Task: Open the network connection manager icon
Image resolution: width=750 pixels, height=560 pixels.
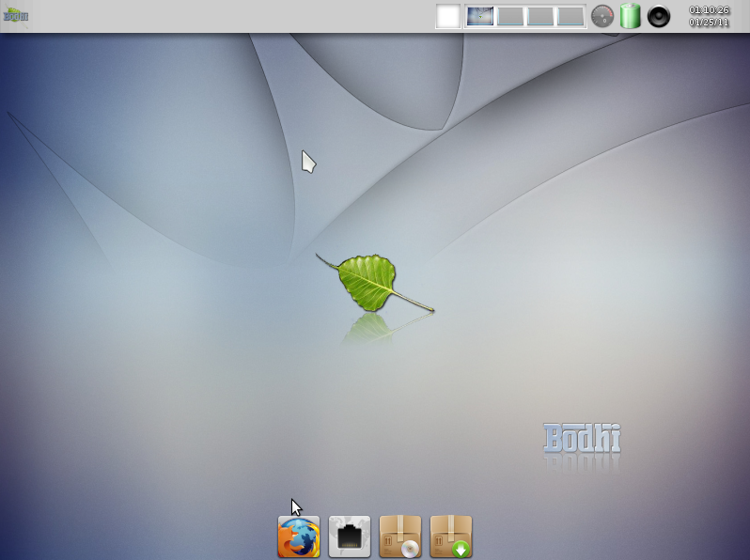Action: click(350, 537)
